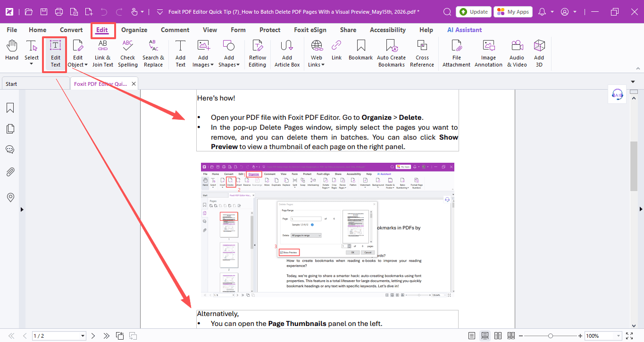Run Auto Create Bookmarks
Viewport: 644px width, 342px height.
click(x=391, y=54)
